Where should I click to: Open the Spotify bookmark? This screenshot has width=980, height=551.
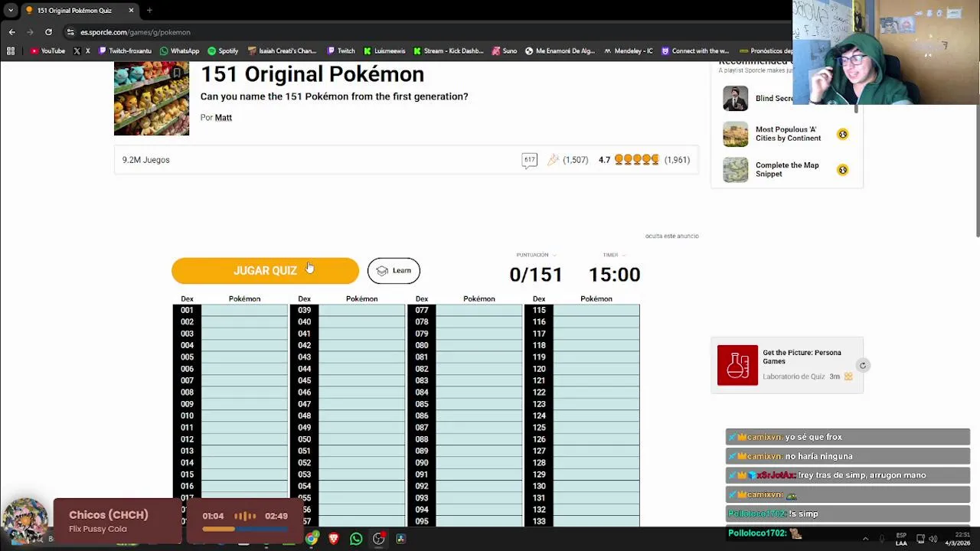click(x=223, y=51)
